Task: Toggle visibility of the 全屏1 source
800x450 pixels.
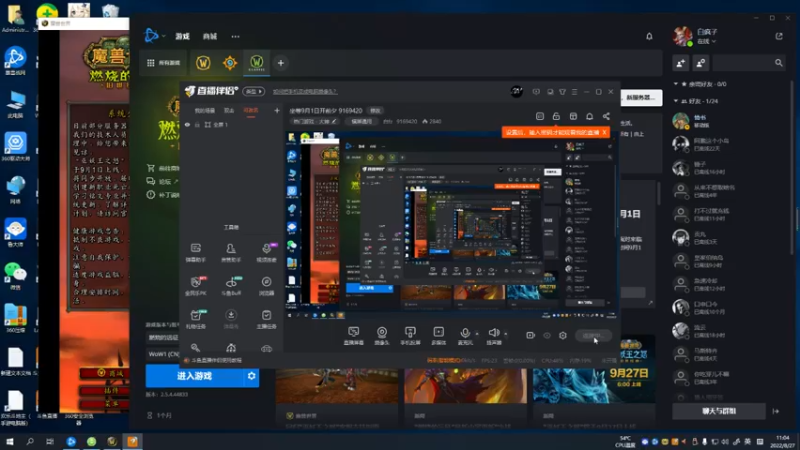Action: [x=187, y=124]
